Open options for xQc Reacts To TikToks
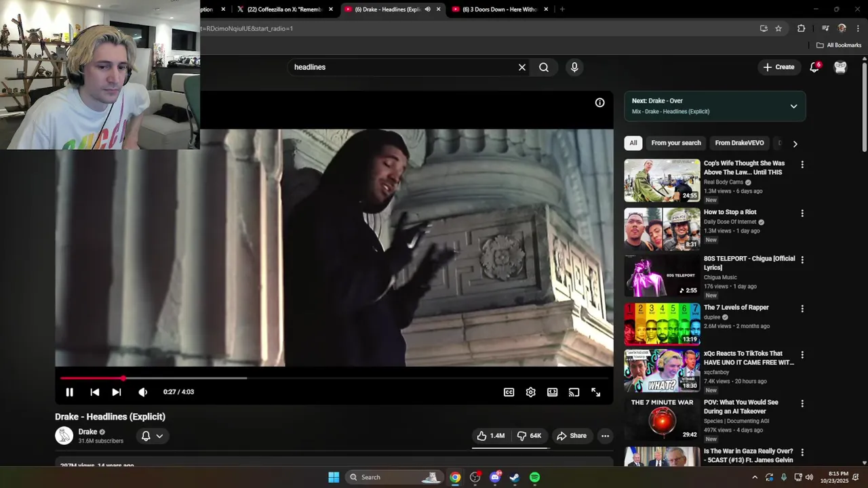Image resolution: width=868 pixels, height=488 pixels. point(802,354)
